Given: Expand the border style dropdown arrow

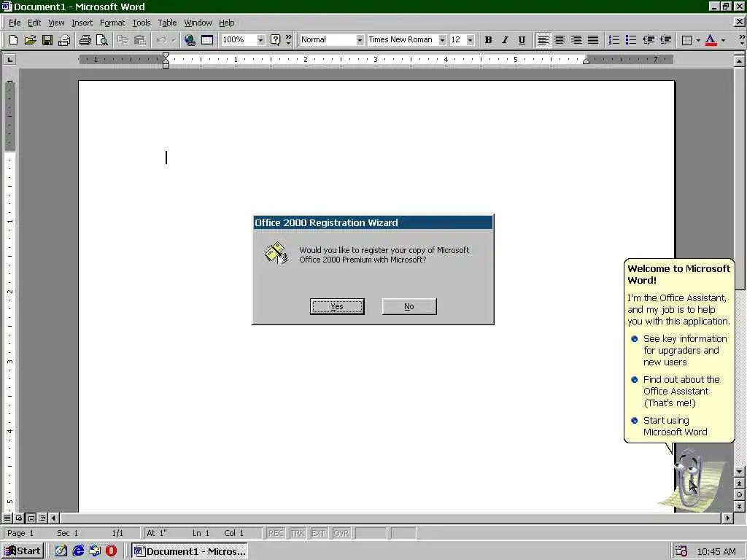Looking at the screenshot, I should click(698, 40).
